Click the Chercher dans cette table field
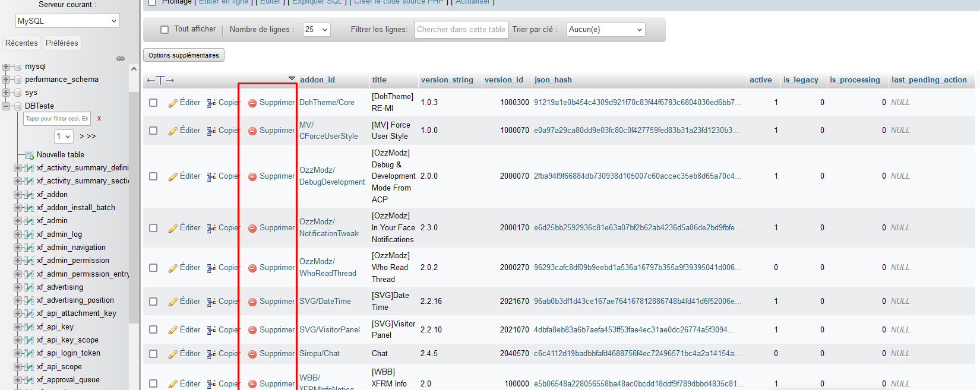 (x=461, y=30)
